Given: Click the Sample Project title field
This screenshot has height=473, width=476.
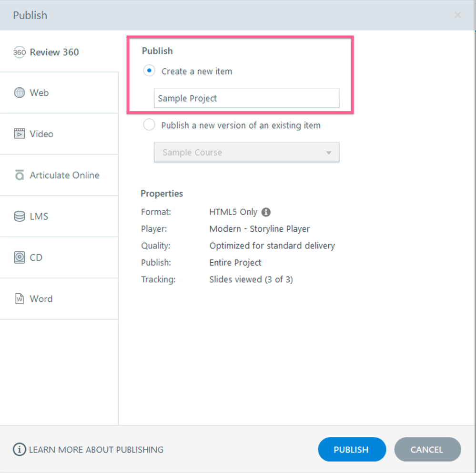Looking at the screenshot, I should 246,98.
